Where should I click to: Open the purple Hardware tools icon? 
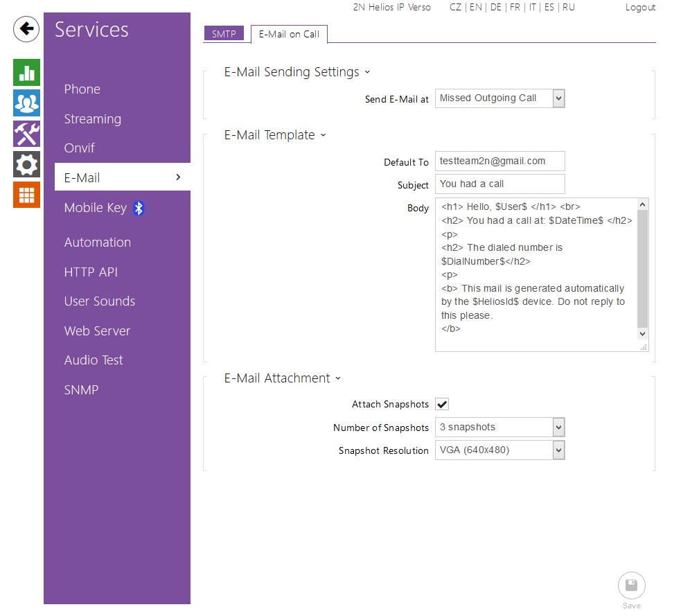[x=26, y=134]
